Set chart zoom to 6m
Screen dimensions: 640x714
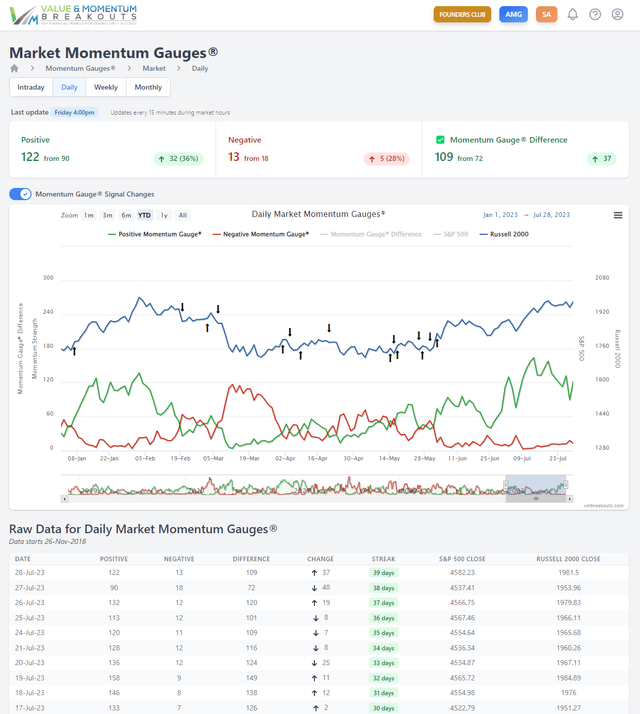(x=126, y=215)
